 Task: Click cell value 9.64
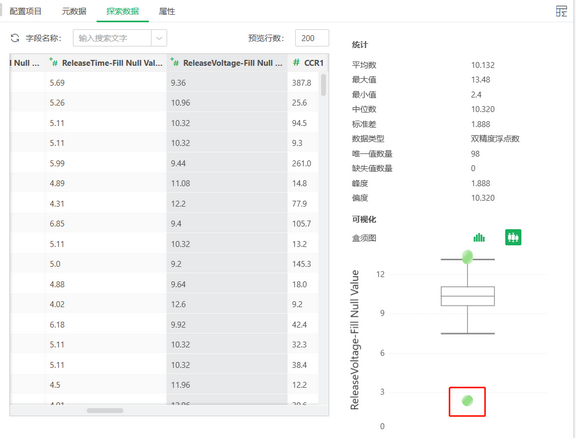click(178, 284)
